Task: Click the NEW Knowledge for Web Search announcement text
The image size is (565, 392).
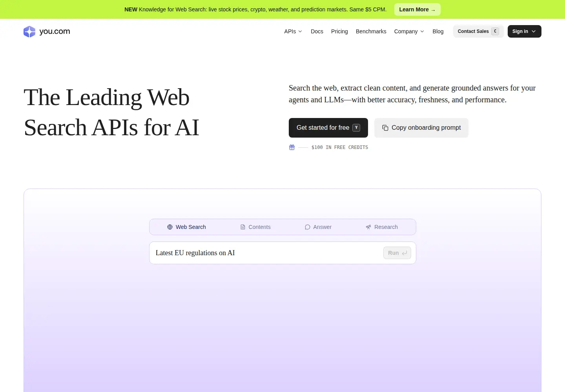Action: pyautogui.click(x=255, y=9)
